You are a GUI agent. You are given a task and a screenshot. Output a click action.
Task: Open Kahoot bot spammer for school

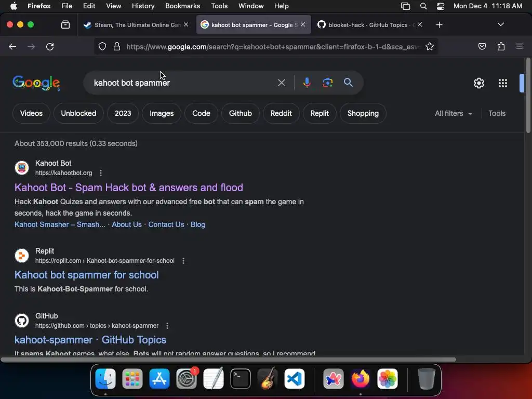[x=87, y=275]
